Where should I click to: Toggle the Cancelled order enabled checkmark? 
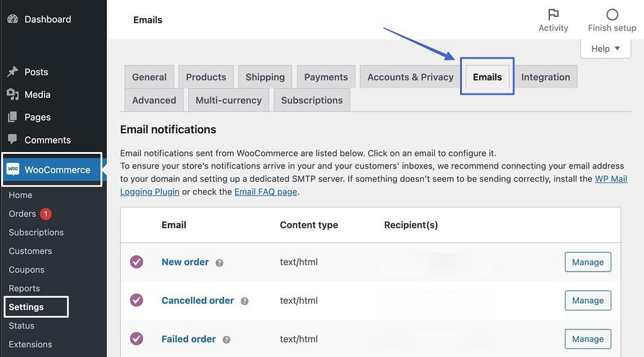point(136,300)
